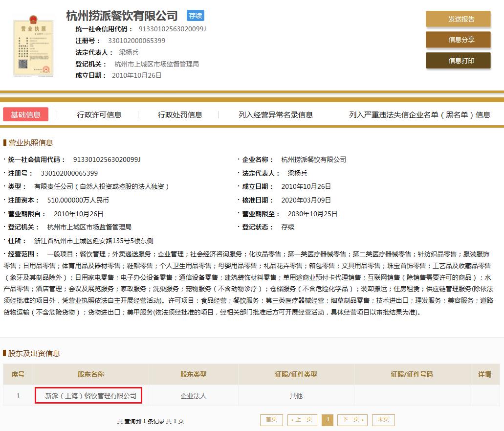
Task: Open the 行政处罚信息 tab
Action: pos(180,115)
